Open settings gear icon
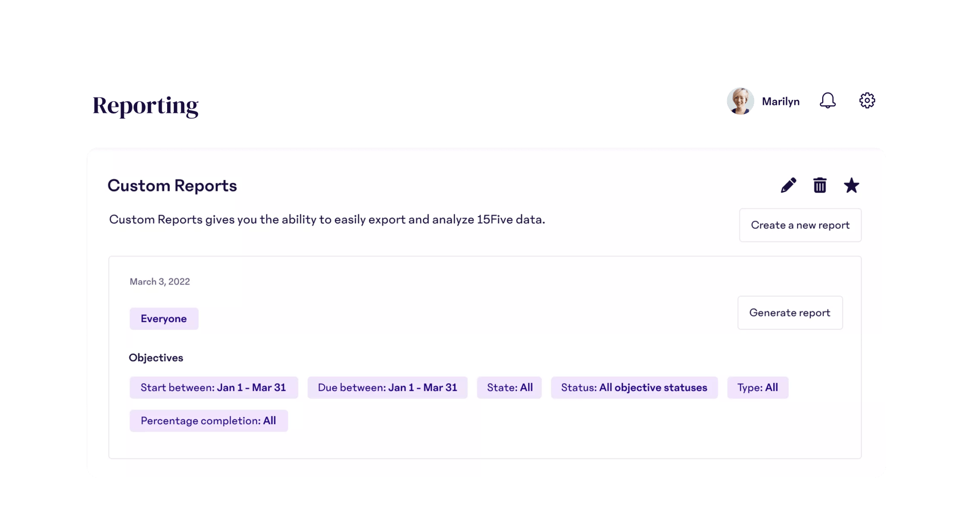This screenshot has width=980, height=532. coord(867,101)
